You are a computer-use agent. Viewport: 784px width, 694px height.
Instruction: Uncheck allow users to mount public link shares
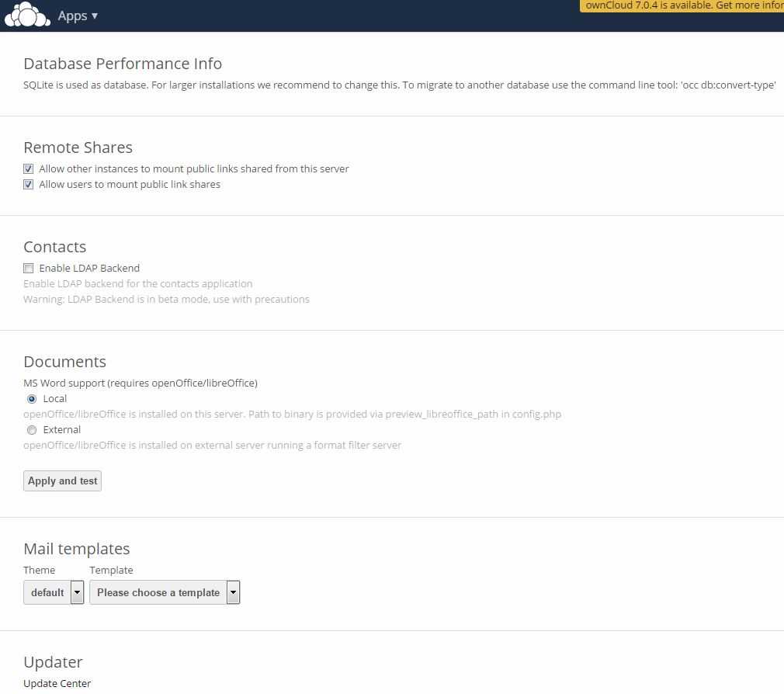pyautogui.click(x=29, y=185)
